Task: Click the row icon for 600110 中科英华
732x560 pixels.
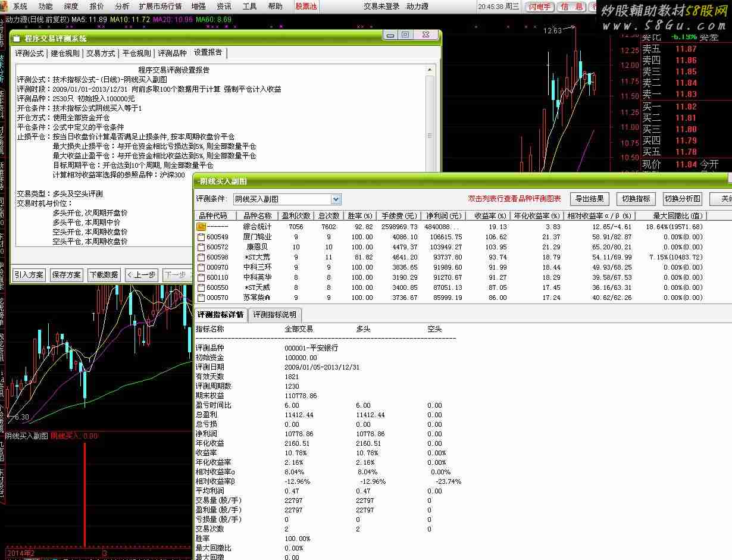Action: [201, 277]
